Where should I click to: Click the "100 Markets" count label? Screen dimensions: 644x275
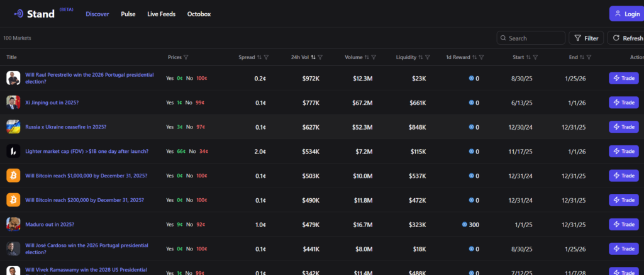(x=17, y=38)
